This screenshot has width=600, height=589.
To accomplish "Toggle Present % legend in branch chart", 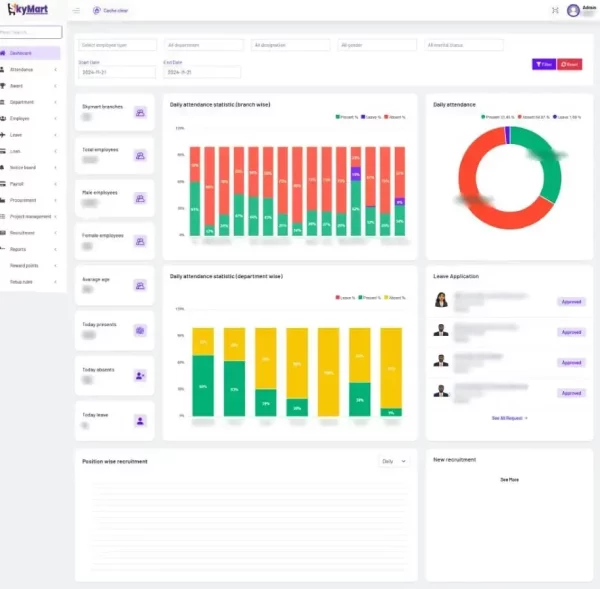I will (345, 117).
